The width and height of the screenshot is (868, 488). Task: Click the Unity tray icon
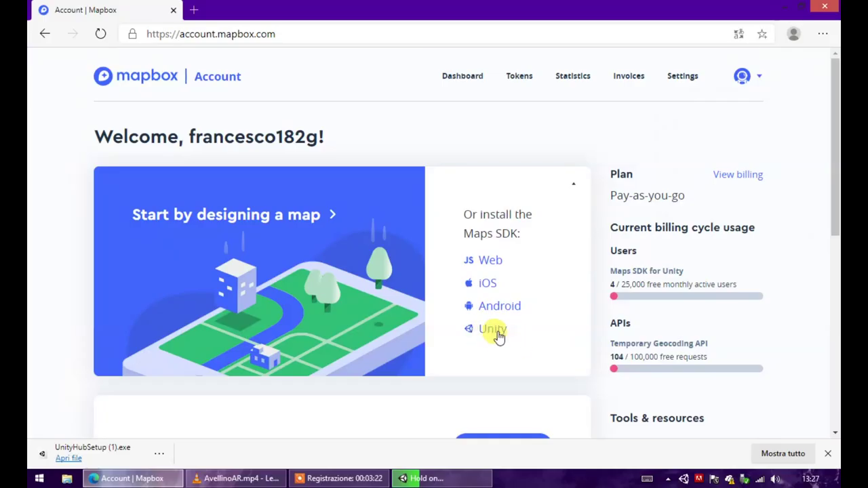684,479
